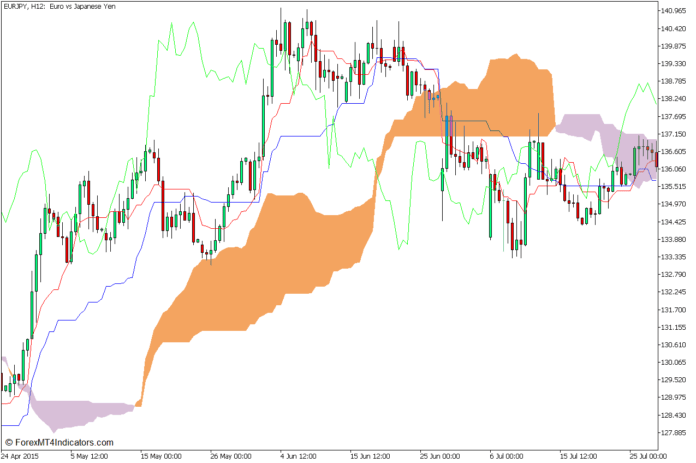Click the 140.965 price axis label
The width and height of the screenshot is (696, 463).
674,11
